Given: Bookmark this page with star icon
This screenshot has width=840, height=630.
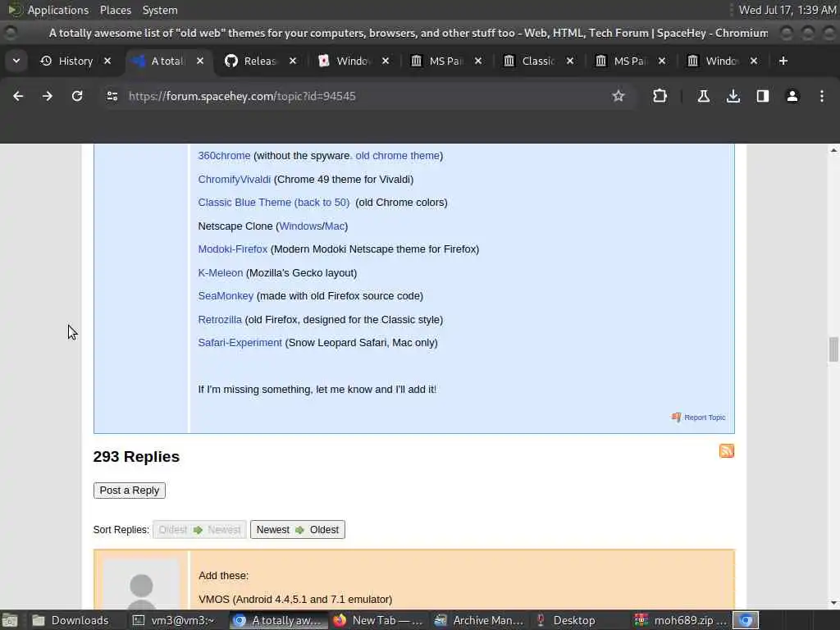Looking at the screenshot, I should click(619, 96).
